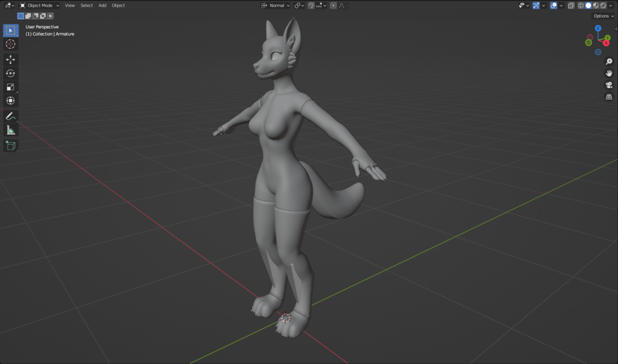Click the Pan view hand icon
Screen dimensions: 618x364
pos(609,73)
